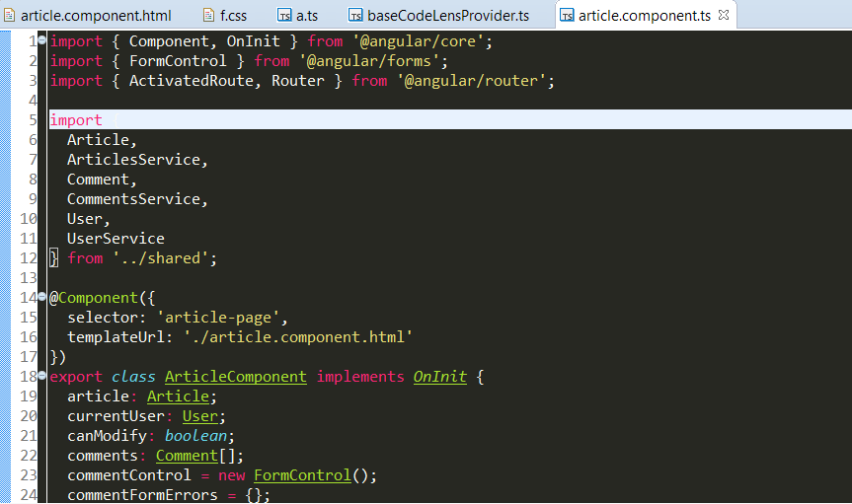The height and width of the screenshot is (504, 852).
Task: Click the 'implements' keyword on line 18
Action: click(360, 377)
